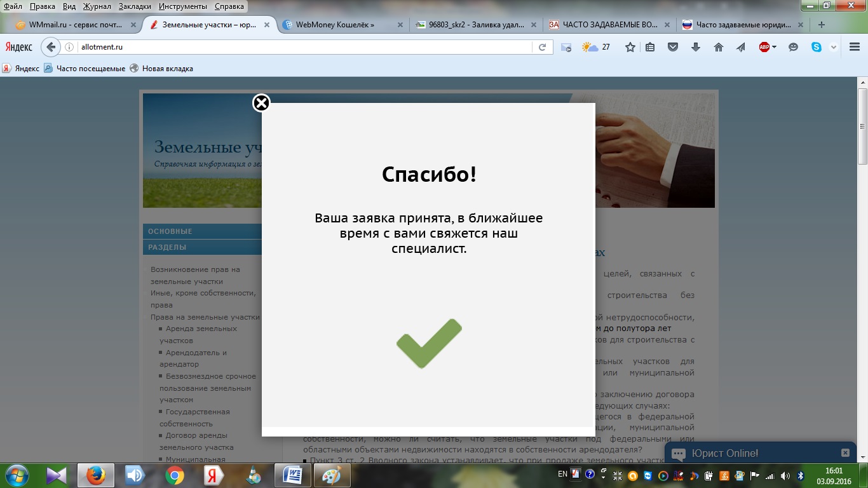This screenshot has width=868, height=488.
Task: Open the site identity info icon
Action: point(70,47)
